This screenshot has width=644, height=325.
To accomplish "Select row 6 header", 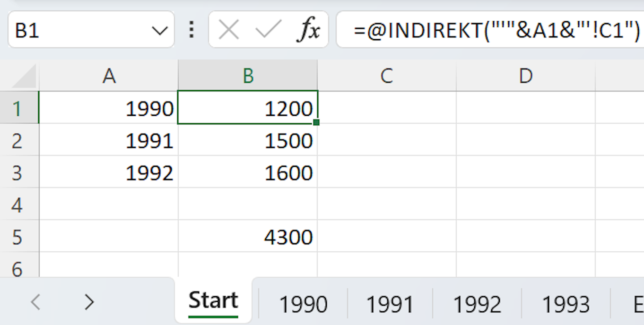I will (x=19, y=265).
